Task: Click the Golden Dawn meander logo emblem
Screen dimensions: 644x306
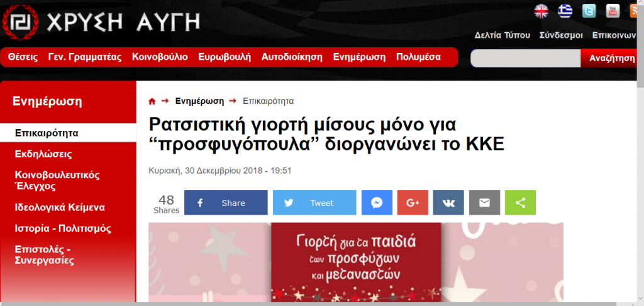Action: pos(20,23)
